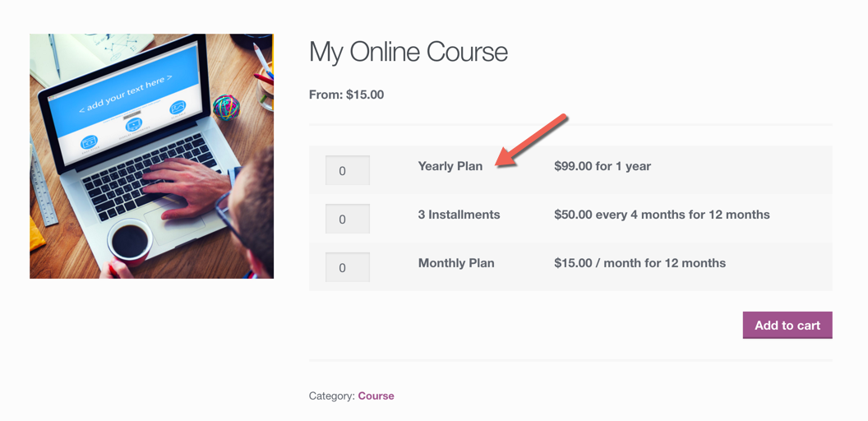Select the Monthly Plan label
The width and height of the screenshot is (868, 421).
(456, 263)
